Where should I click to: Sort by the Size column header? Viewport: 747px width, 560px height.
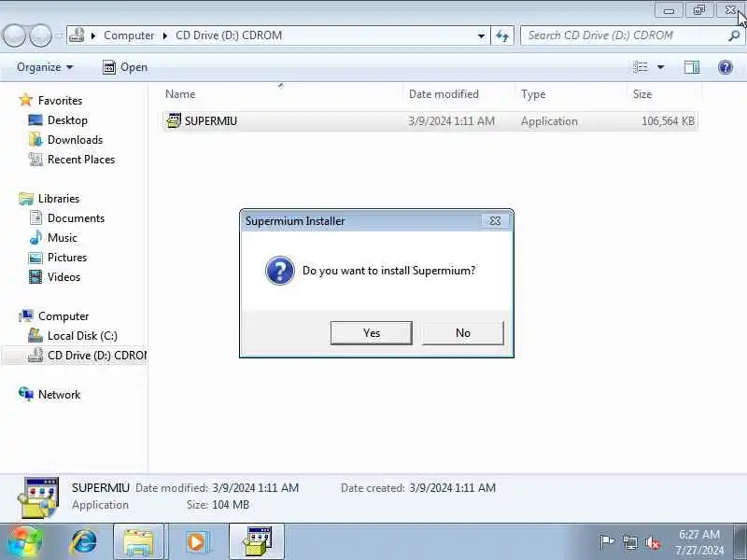coord(641,94)
